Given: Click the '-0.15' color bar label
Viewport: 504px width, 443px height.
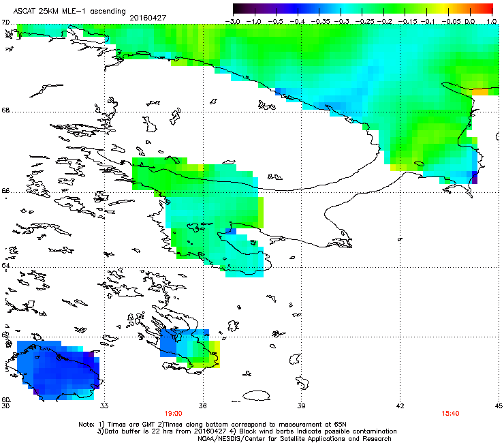Looking at the screenshot, I should (x=407, y=22).
